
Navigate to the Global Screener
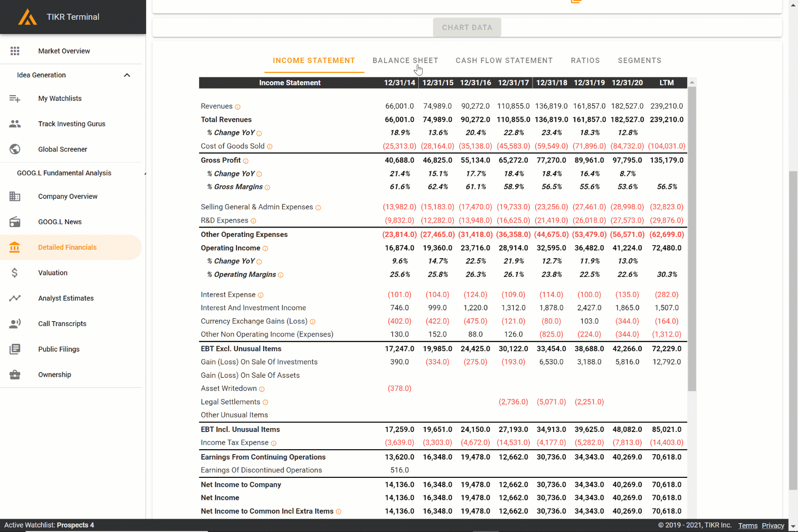63,149
